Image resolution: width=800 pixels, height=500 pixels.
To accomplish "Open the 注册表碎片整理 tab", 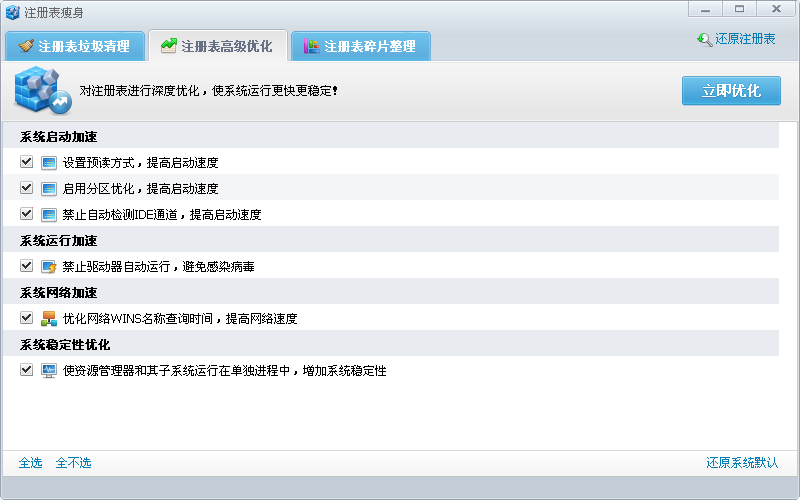I will tap(361, 46).
